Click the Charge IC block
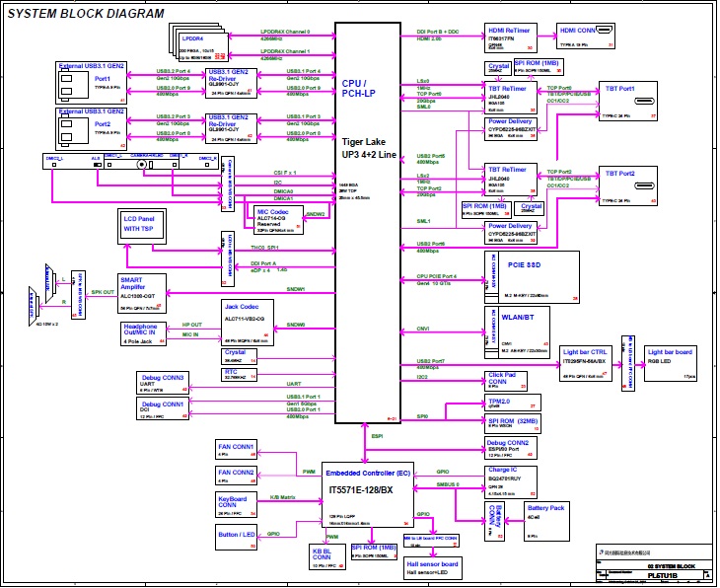The image size is (720, 588). click(x=511, y=482)
